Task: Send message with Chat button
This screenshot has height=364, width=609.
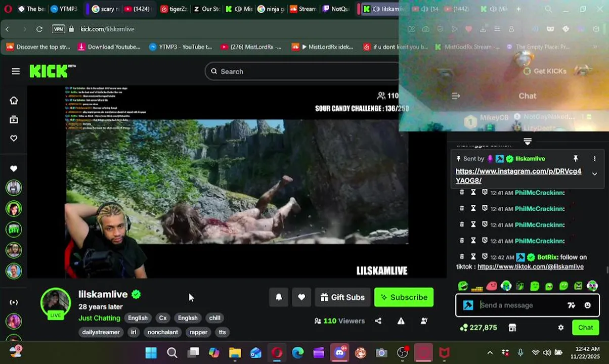Action: 585,328
